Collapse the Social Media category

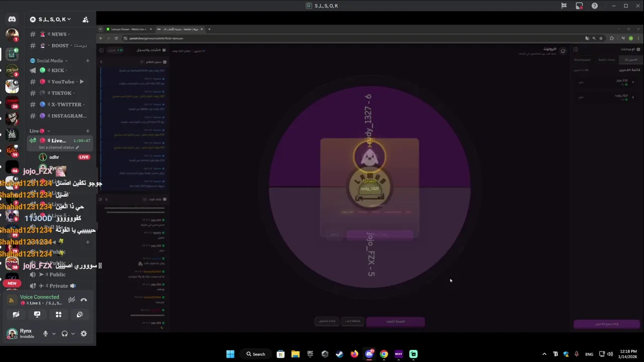(49, 61)
